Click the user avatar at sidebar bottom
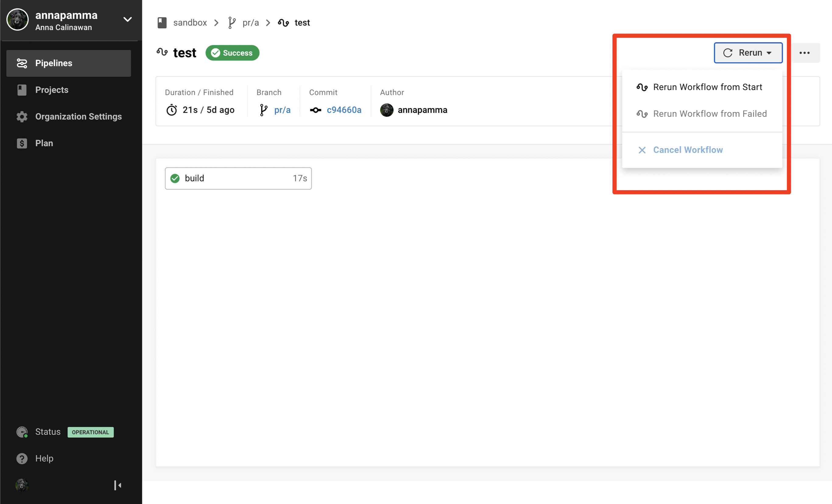This screenshot has width=832, height=504. 22,485
